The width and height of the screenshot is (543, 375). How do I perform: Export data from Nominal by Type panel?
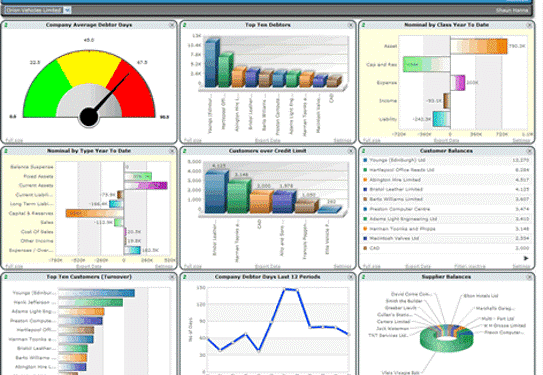[89, 266]
